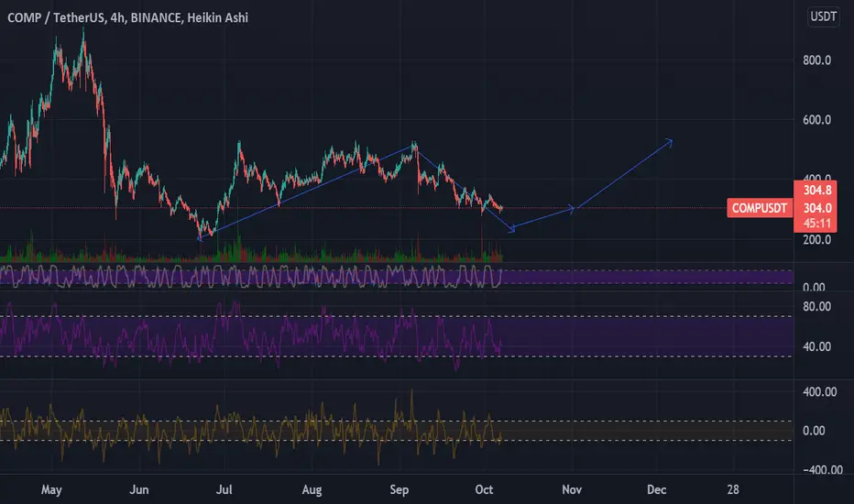Click the 80.00 RSI axis label
Screen dimensions: 854x504
coord(816,307)
